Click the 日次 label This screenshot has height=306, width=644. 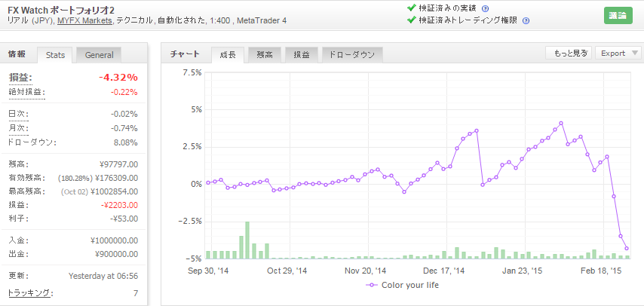click(x=19, y=115)
